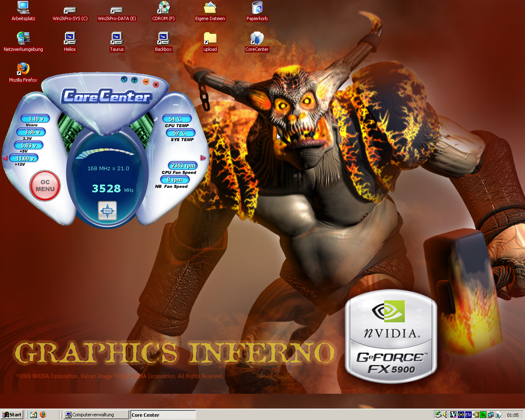This screenshot has width=525, height=420.
Task: Click the V waveform tray icon
Action: 453,415
